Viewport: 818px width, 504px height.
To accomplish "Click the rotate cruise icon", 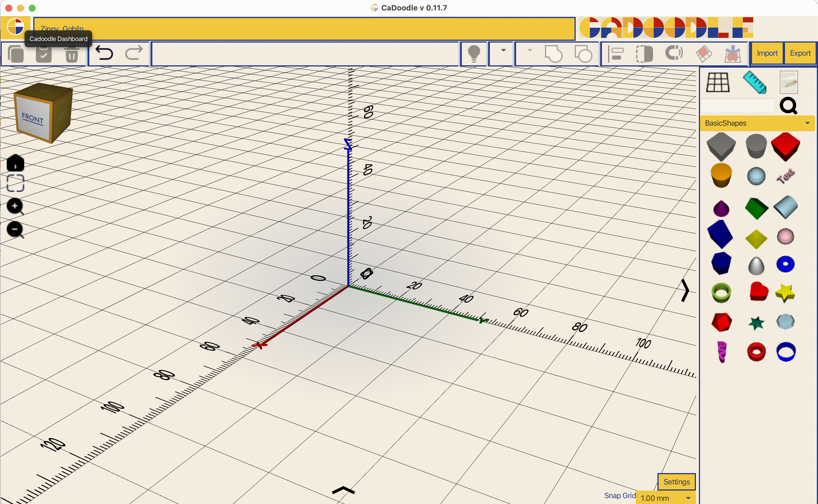I will pyautogui.click(x=674, y=53).
